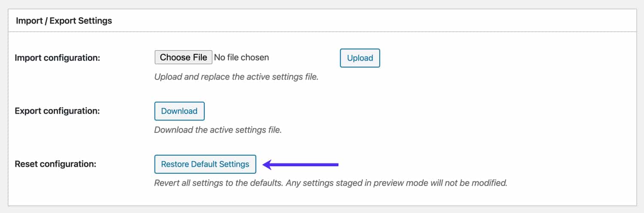
Task: Select the "Export configuration:" row label
Action: tap(57, 111)
